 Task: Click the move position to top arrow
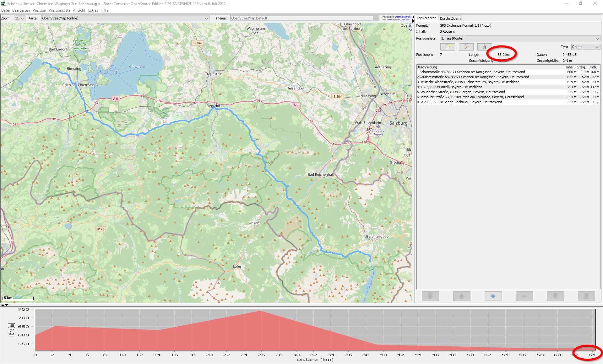430,296
